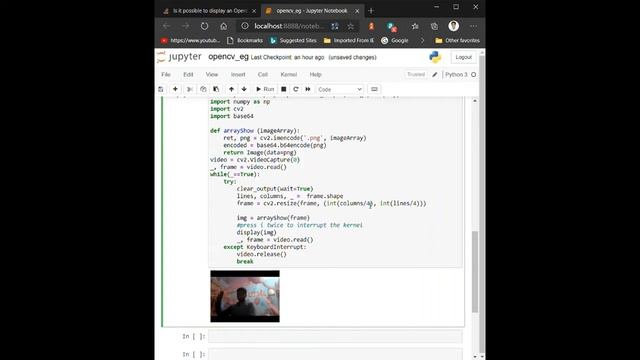Open the Cell menu

pyautogui.click(x=263, y=74)
